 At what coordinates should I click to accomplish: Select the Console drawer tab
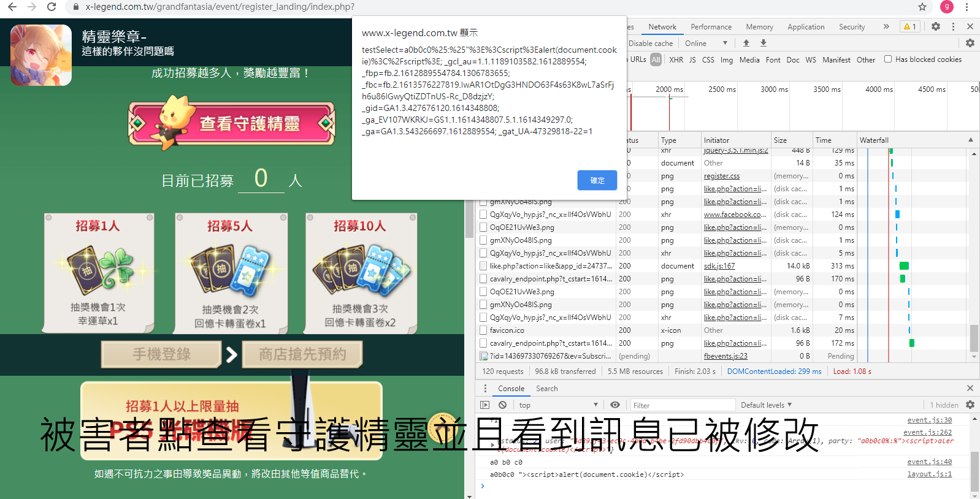pyautogui.click(x=511, y=388)
